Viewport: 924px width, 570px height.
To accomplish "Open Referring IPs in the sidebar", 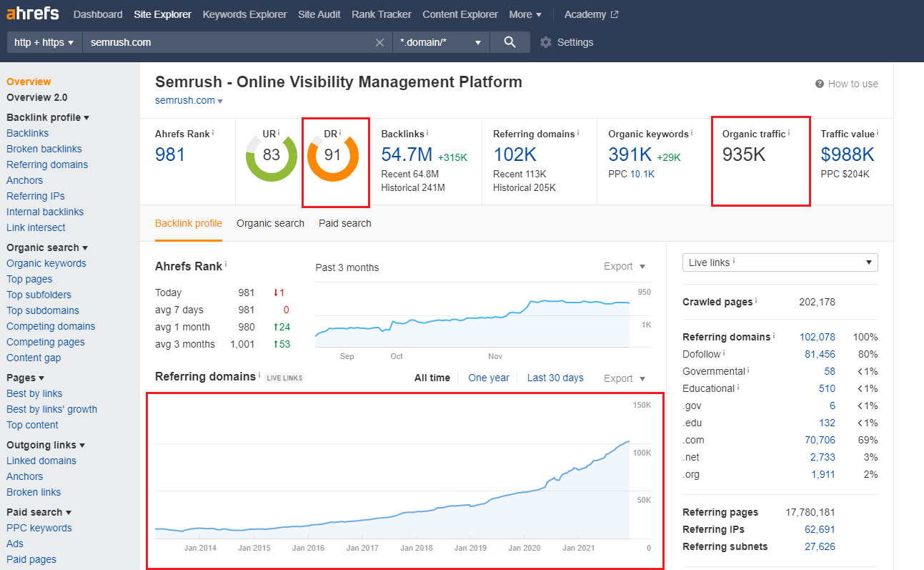I will (36, 196).
